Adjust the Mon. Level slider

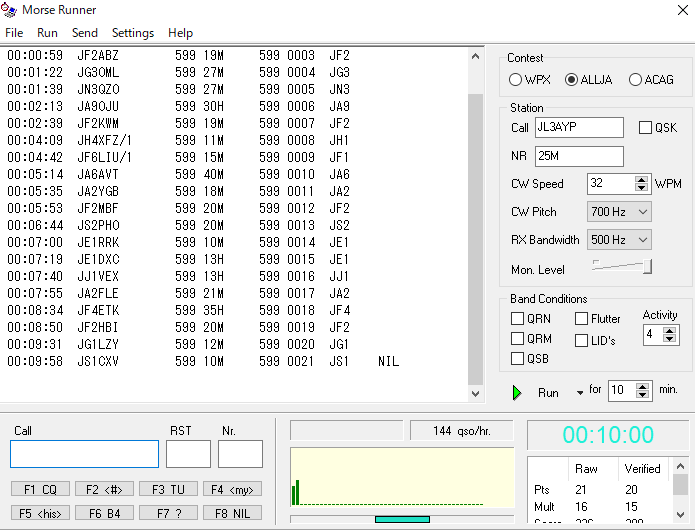coord(647,266)
